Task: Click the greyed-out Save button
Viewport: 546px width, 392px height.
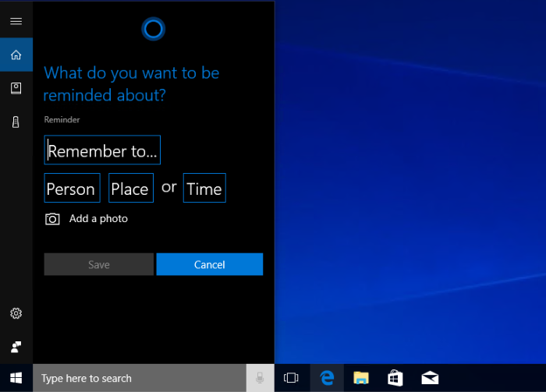Action: tap(99, 264)
